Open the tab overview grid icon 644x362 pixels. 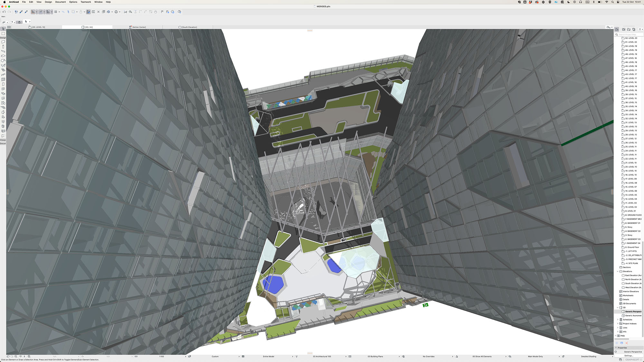pos(9,27)
